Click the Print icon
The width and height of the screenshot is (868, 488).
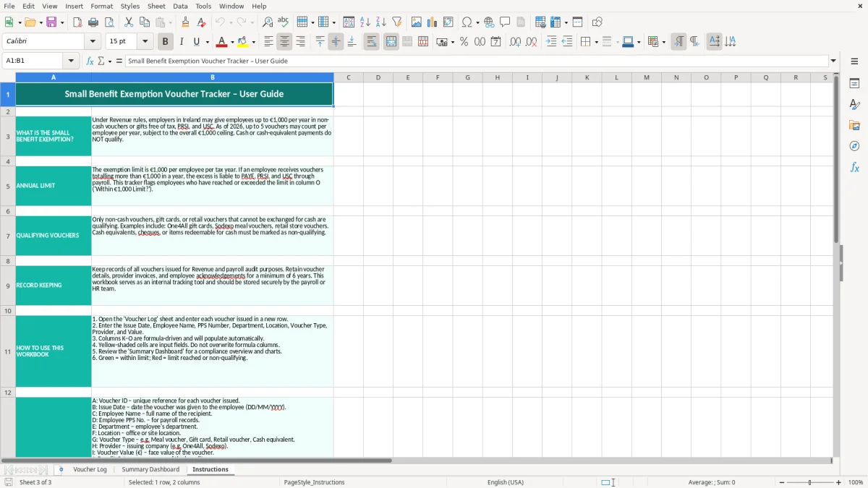[x=93, y=22]
